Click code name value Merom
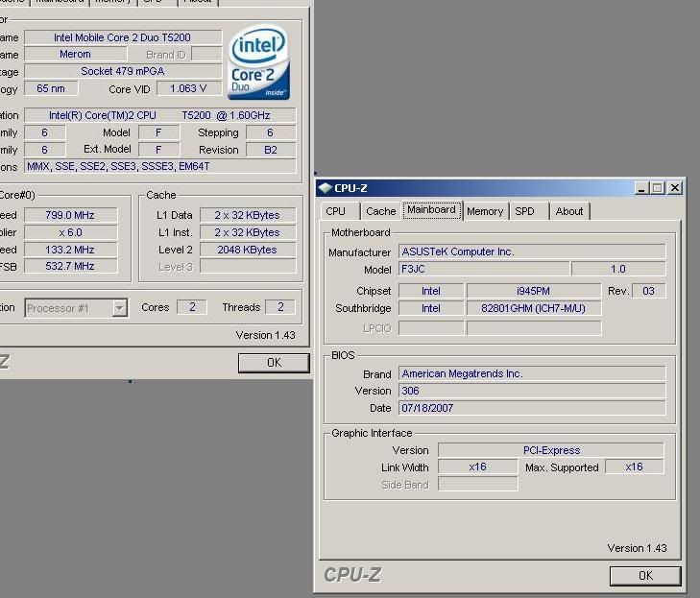 tap(76, 54)
